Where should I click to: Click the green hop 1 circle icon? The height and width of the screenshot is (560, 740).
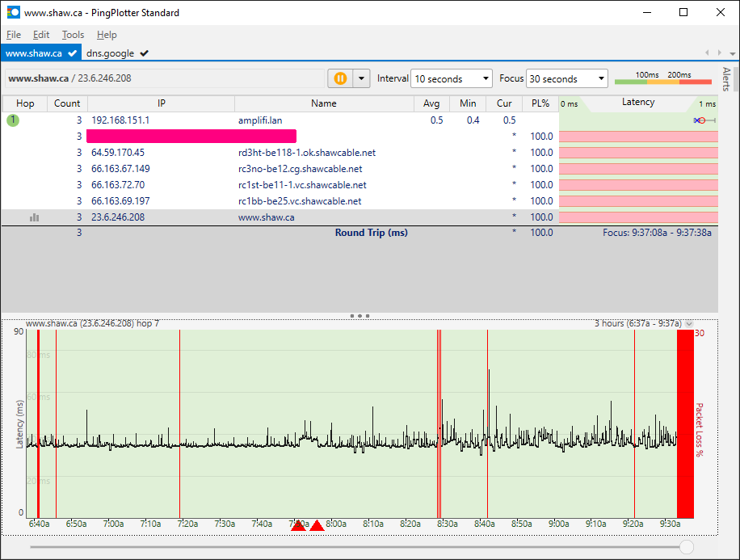(x=13, y=120)
